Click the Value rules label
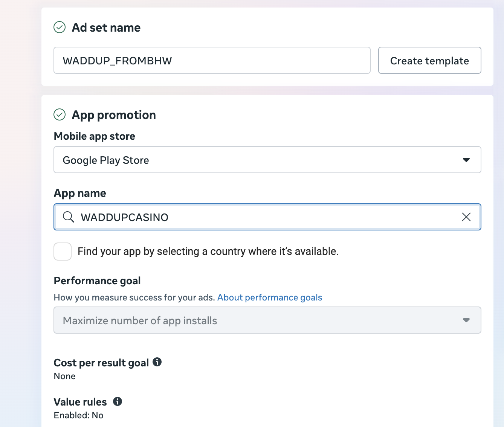Image resolution: width=504 pixels, height=427 pixels. [x=80, y=402]
